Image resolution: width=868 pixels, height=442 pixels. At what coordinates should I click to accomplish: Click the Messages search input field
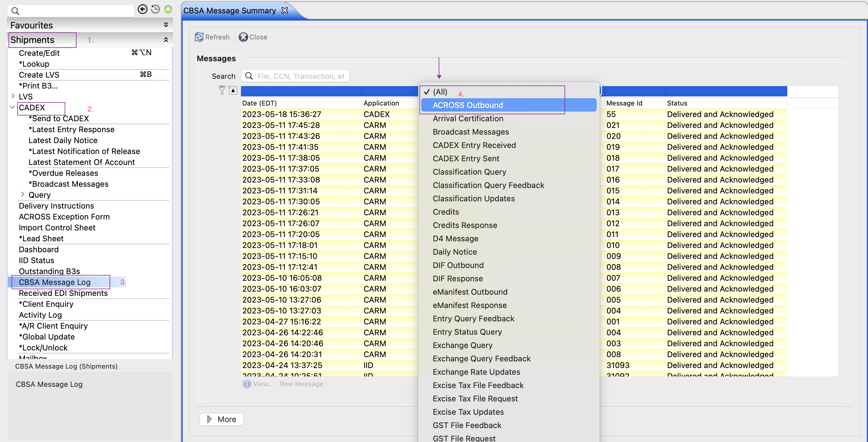295,76
